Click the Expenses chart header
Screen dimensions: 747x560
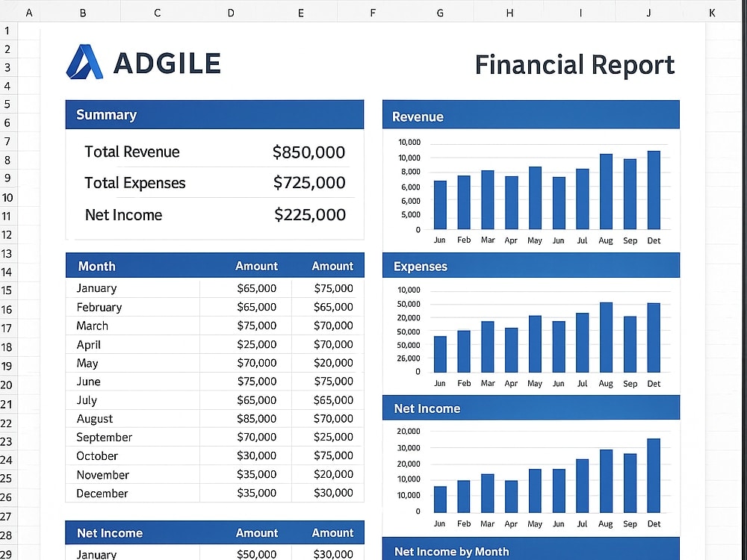click(x=530, y=265)
